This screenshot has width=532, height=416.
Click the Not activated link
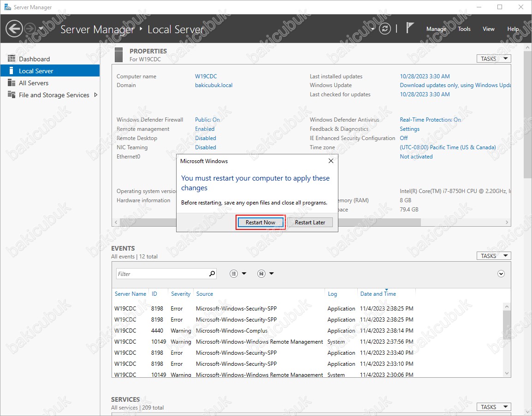tap(416, 156)
